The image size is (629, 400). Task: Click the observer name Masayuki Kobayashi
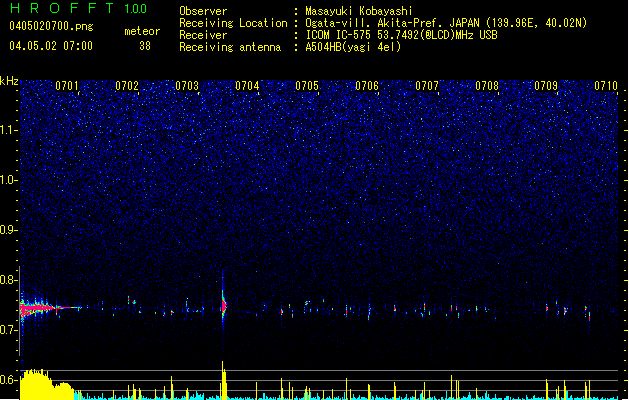click(x=359, y=11)
